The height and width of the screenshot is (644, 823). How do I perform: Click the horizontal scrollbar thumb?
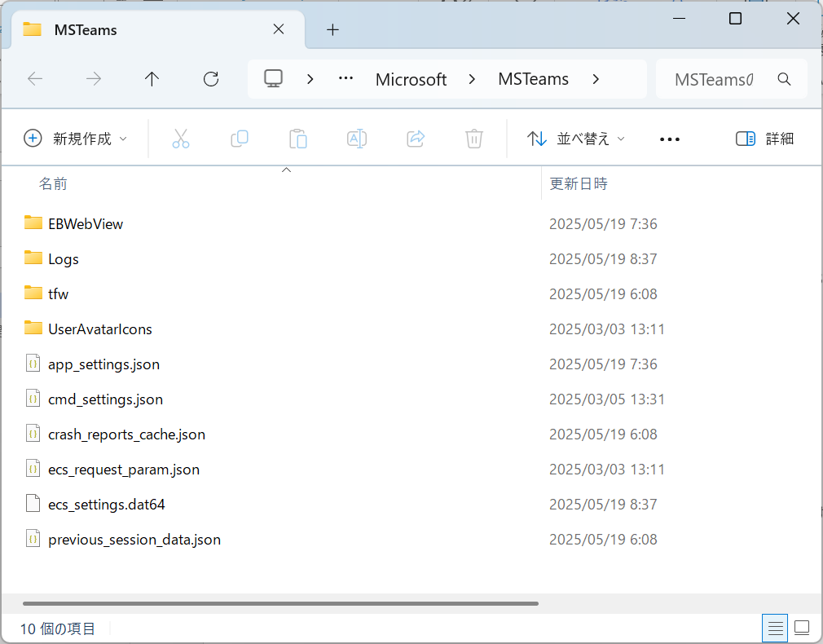point(281,603)
